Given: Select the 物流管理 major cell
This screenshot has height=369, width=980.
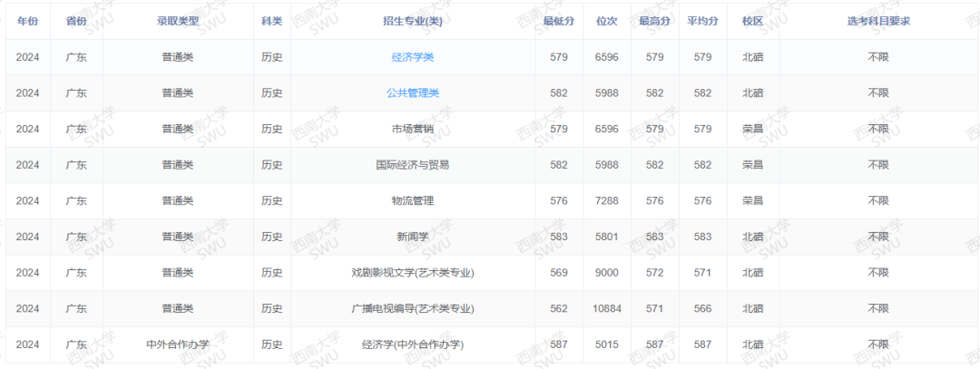Looking at the screenshot, I should [x=413, y=201].
